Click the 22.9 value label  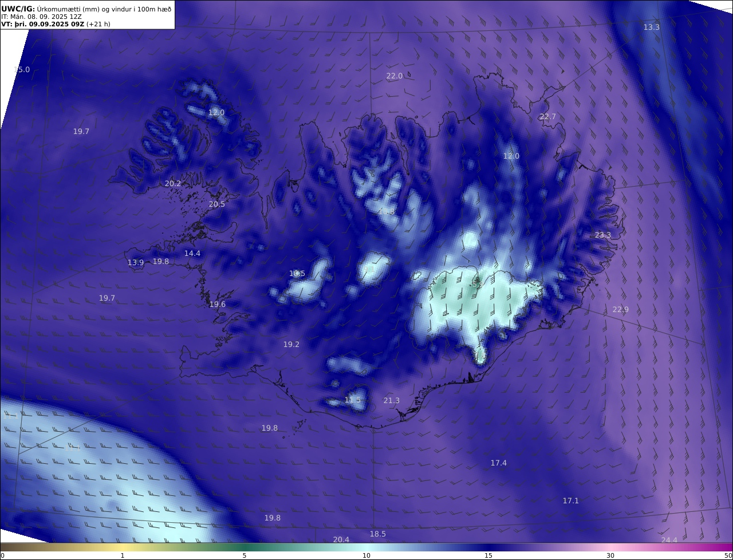(x=621, y=310)
